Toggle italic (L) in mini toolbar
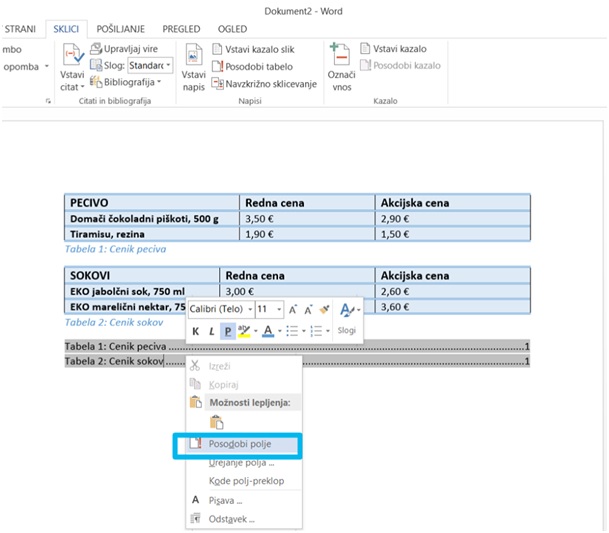Viewport: 609px width, 533px height. click(x=212, y=332)
